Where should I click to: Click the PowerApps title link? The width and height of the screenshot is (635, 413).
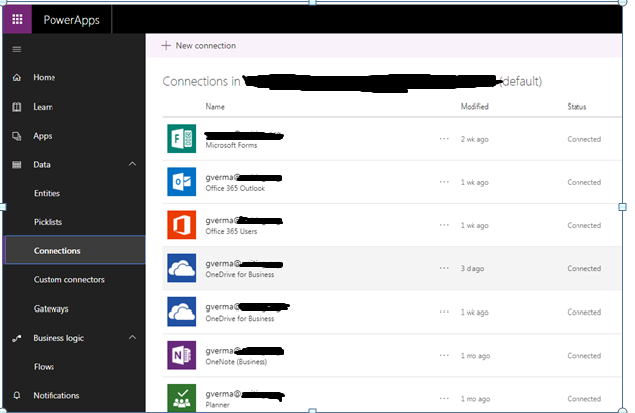(x=72, y=20)
